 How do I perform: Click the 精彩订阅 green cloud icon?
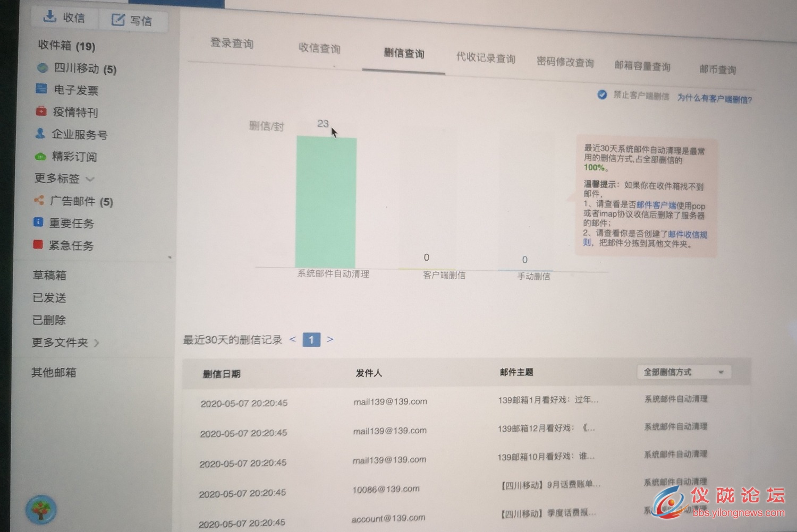point(40,156)
